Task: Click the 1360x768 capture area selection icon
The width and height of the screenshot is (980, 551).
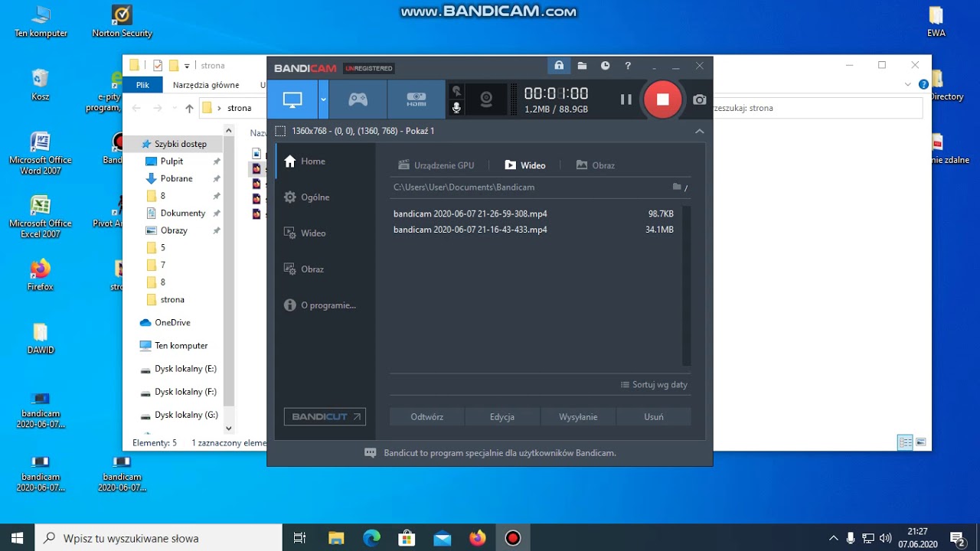Action: pyautogui.click(x=280, y=131)
